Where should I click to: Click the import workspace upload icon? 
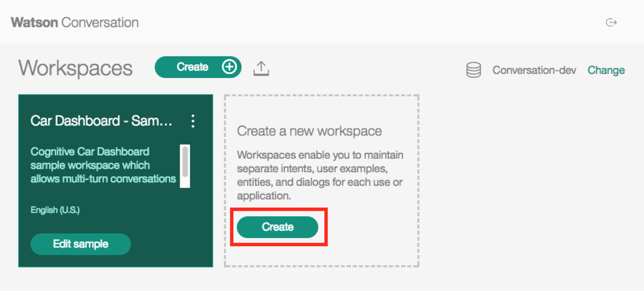pyautogui.click(x=261, y=68)
